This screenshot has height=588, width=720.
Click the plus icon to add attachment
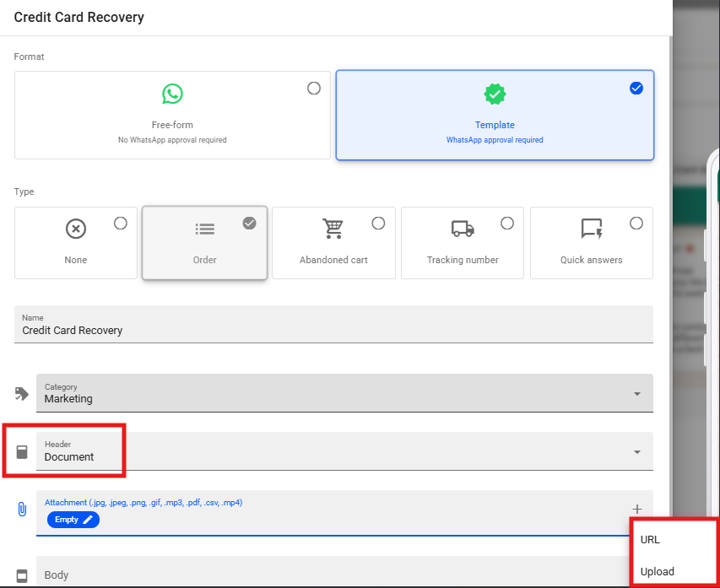point(636,509)
